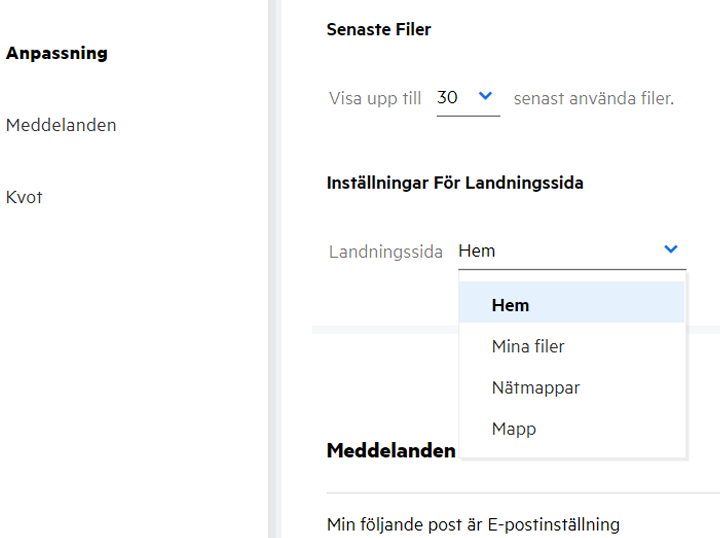Click the grey Landningssida field label

[x=385, y=252]
